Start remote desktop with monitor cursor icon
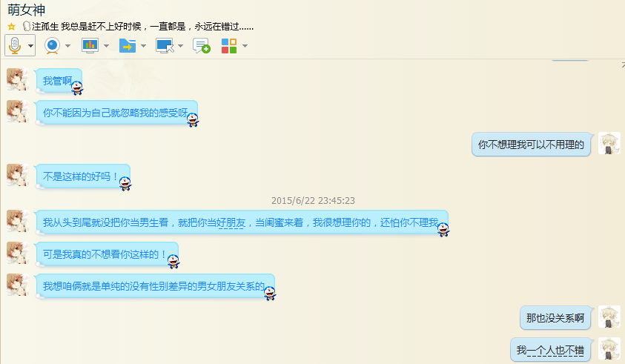 (x=165, y=45)
